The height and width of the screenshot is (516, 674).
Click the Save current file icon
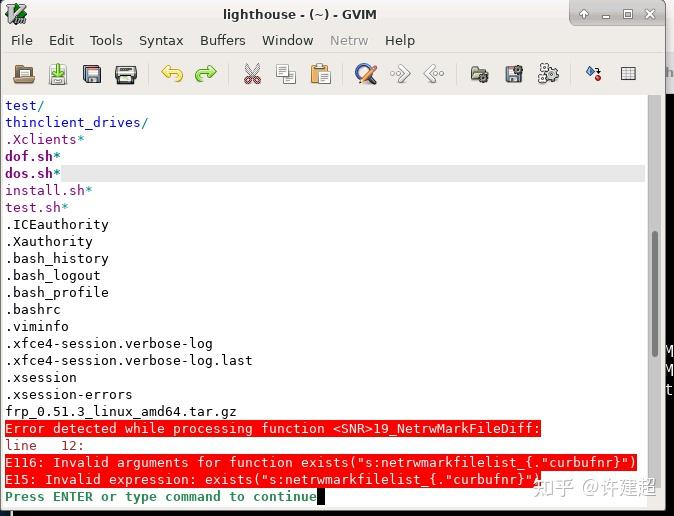click(58, 74)
